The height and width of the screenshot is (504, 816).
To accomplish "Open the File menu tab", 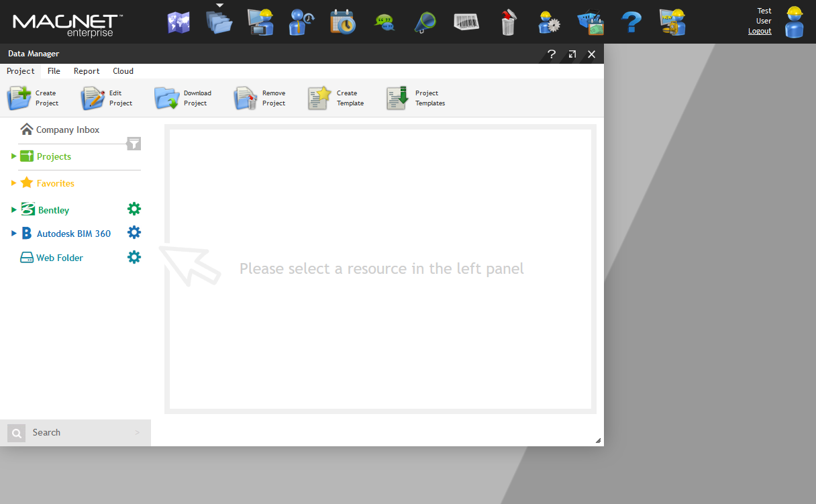I will tap(54, 71).
